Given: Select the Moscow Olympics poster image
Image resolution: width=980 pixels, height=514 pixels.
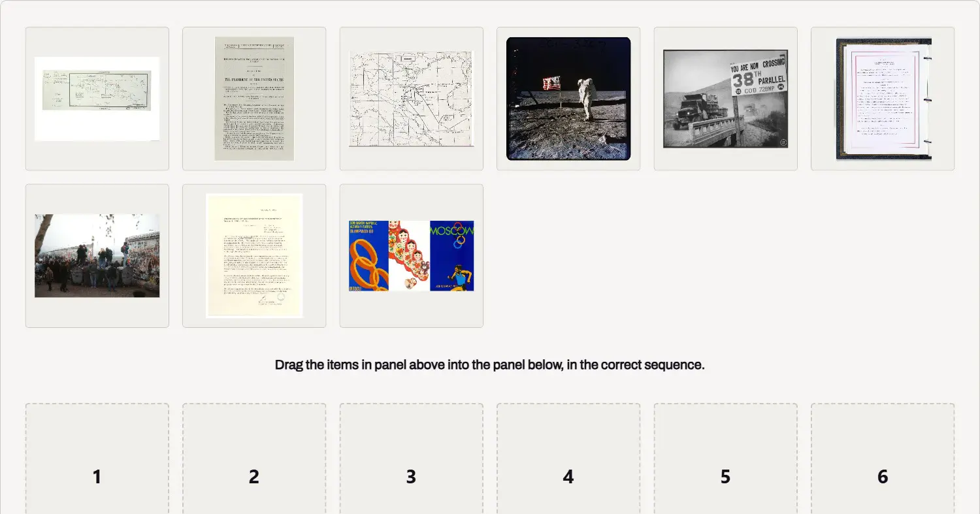Looking at the screenshot, I should [x=412, y=255].
